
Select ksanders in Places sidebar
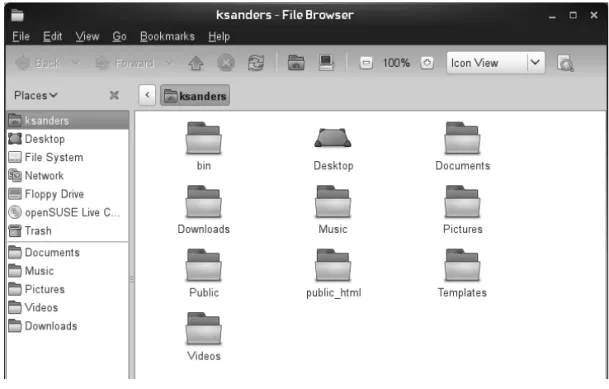[68, 120]
